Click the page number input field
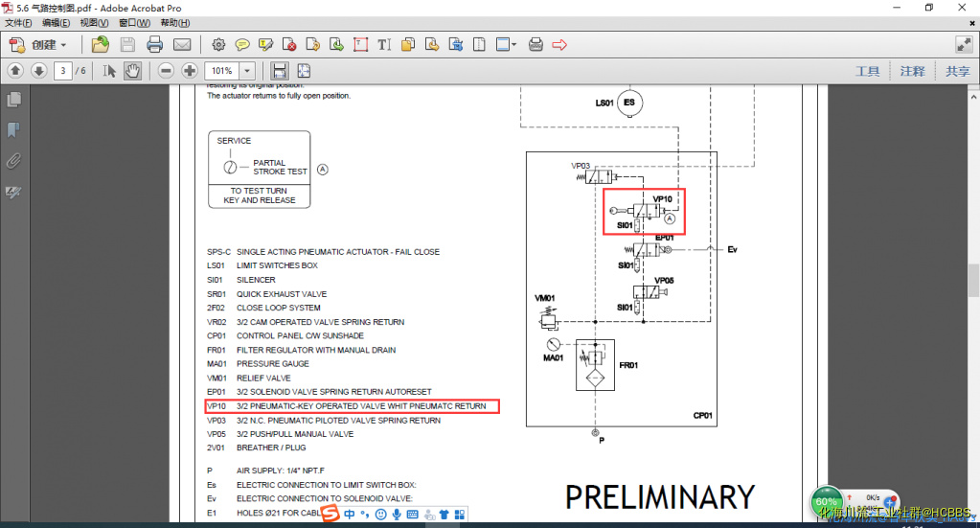 63,71
